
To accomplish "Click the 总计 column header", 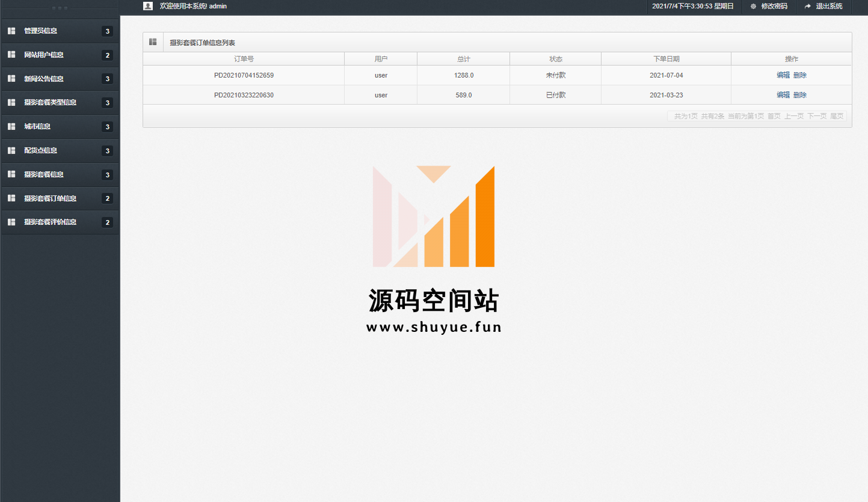I will point(463,59).
